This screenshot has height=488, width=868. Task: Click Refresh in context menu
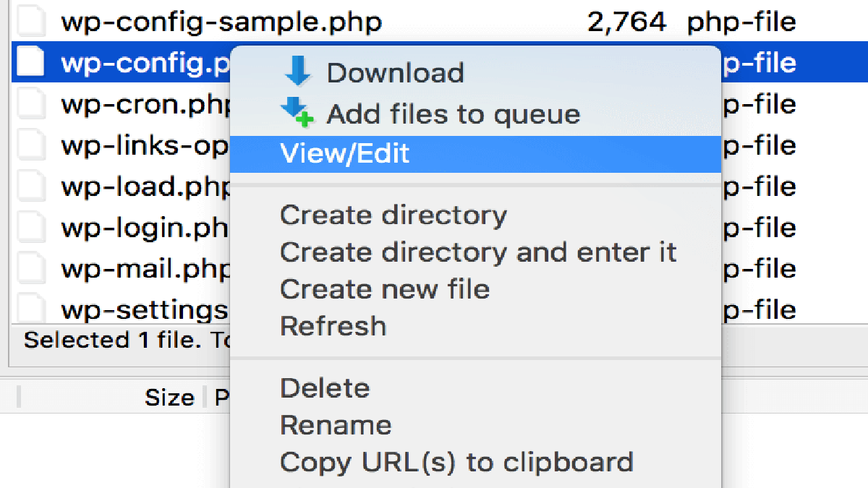tap(475, 326)
